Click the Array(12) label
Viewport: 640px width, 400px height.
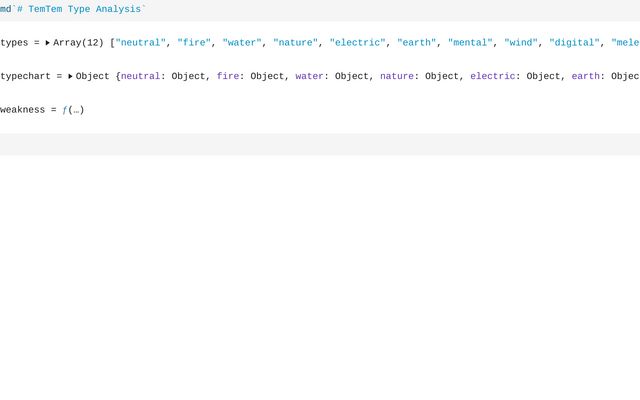(78, 43)
